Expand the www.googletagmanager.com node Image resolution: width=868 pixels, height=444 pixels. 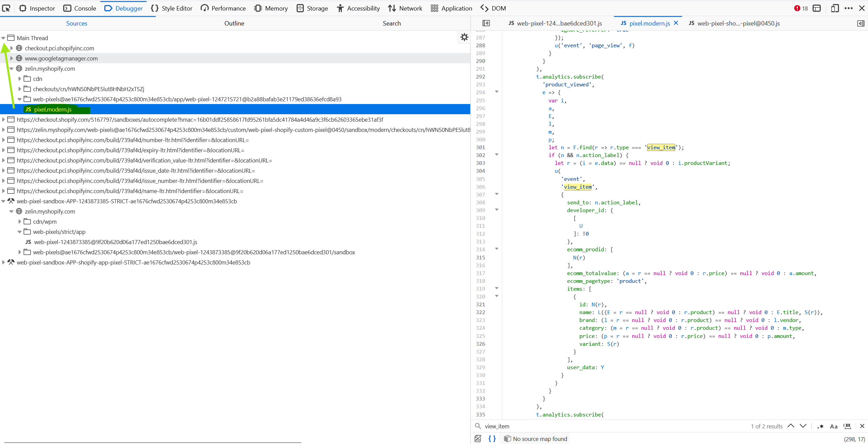tap(12, 58)
